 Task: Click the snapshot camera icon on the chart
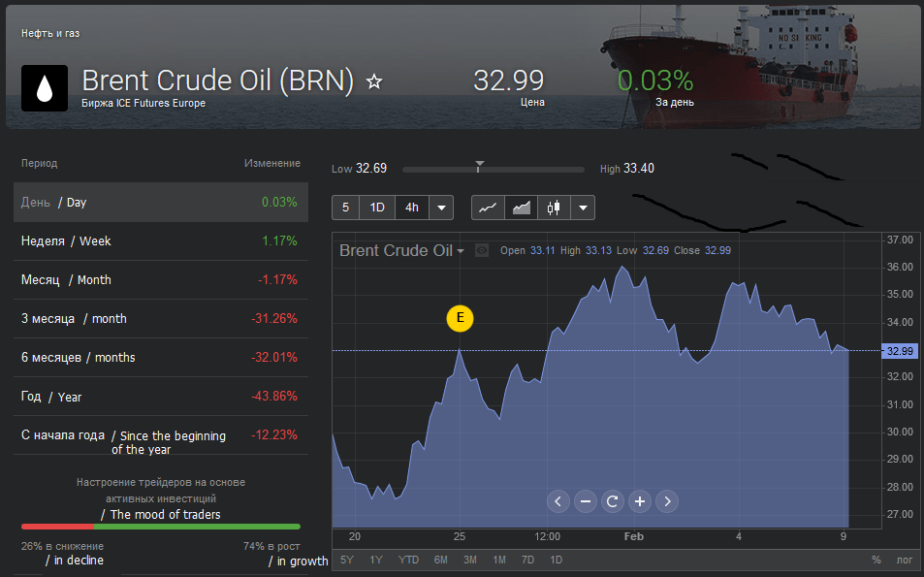pos(480,250)
